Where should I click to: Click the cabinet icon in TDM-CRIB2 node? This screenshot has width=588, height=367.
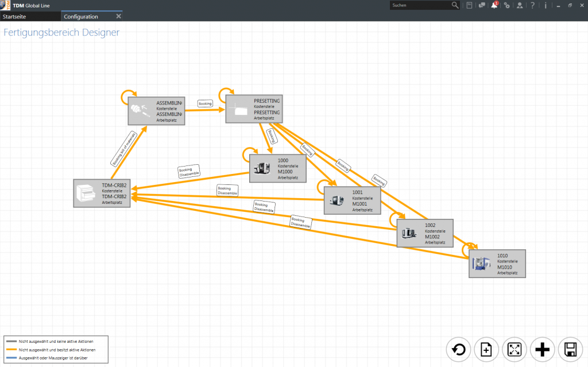click(x=86, y=193)
